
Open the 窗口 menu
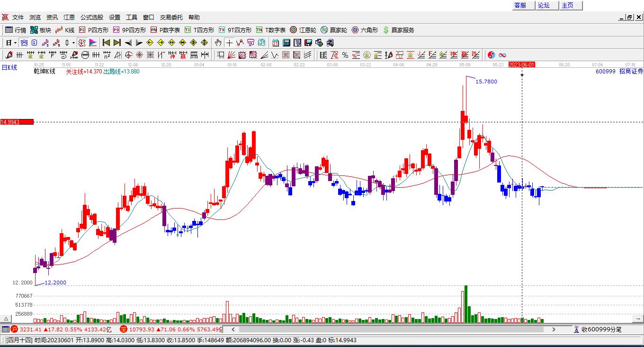(x=149, y=18)
